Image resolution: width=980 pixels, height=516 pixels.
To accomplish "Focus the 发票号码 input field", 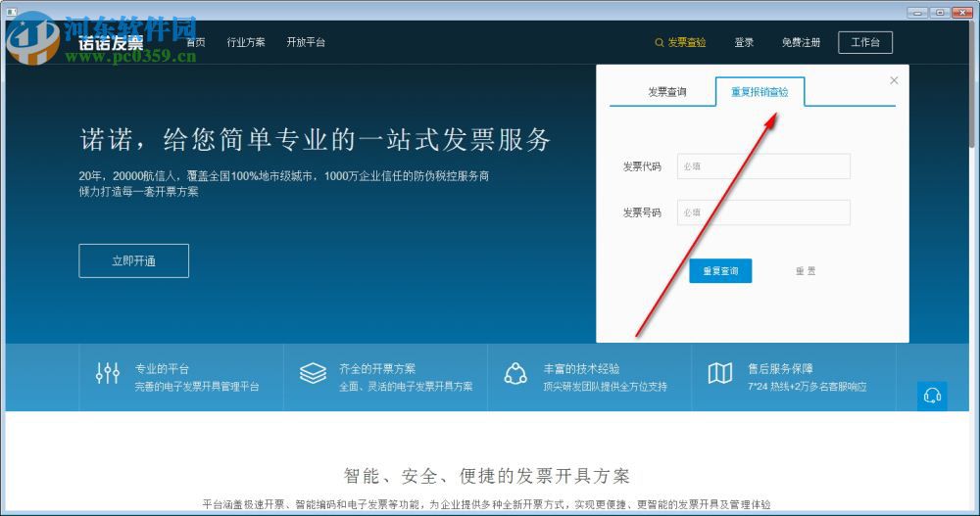I will coord(763,212).
